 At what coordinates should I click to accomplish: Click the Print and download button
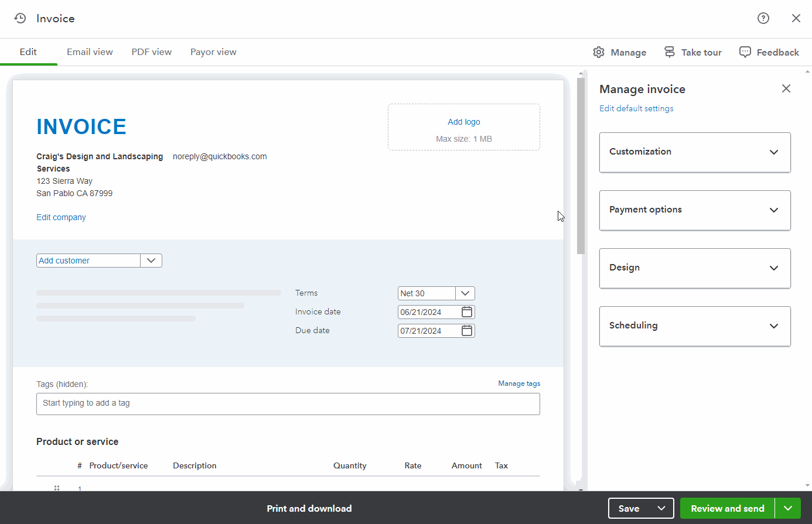[x=309, y=508]
